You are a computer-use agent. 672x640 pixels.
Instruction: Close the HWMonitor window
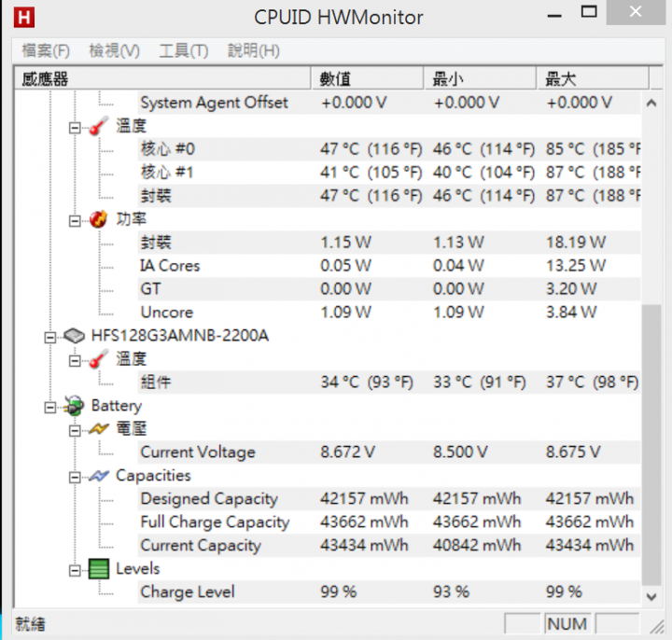point(636,12)
